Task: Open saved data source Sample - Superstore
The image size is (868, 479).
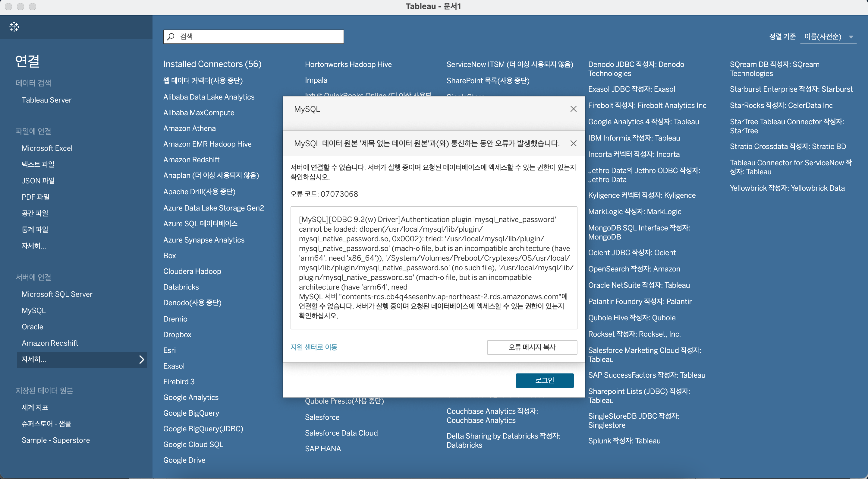Action: 55,440
